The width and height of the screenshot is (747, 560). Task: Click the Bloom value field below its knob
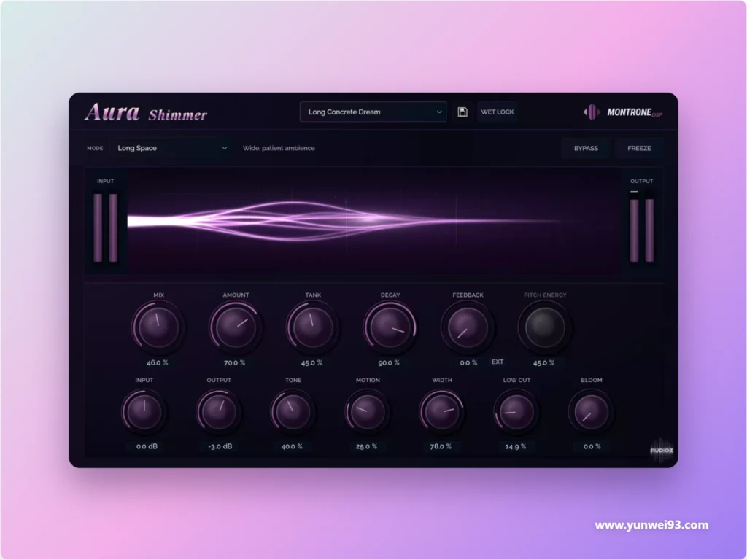[592, 446]
